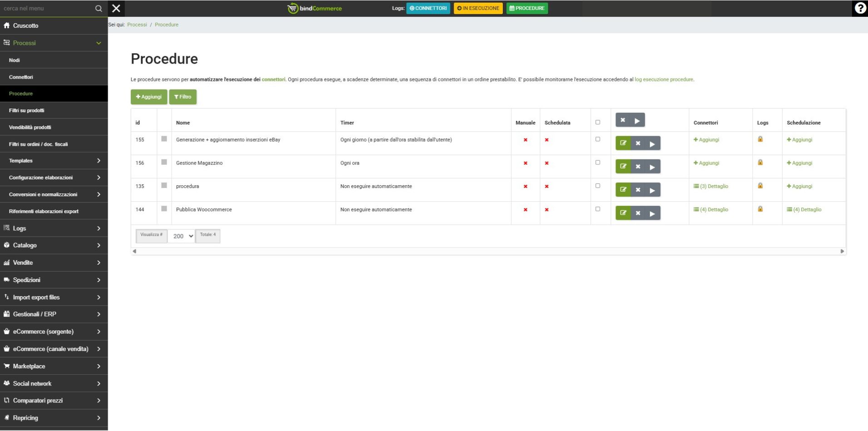Select the checkbox for Pubblica Woocommerce row
868x431 pixels.
pos(598,209)
